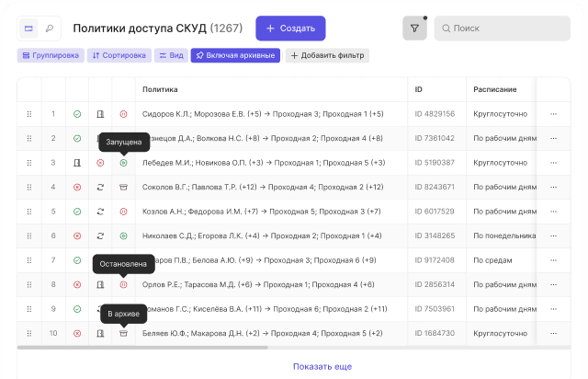Switch to the card view icon

[x=28, y=29]
